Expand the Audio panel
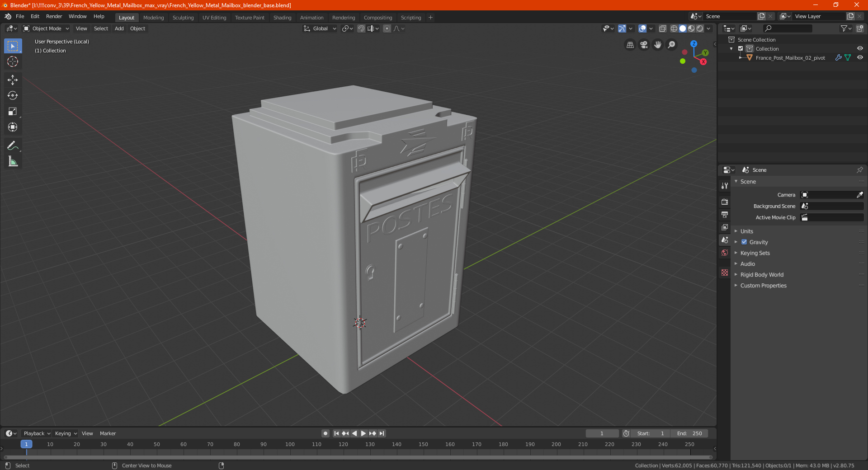This screenshot has width=868, height=470. tap(747, 264)
